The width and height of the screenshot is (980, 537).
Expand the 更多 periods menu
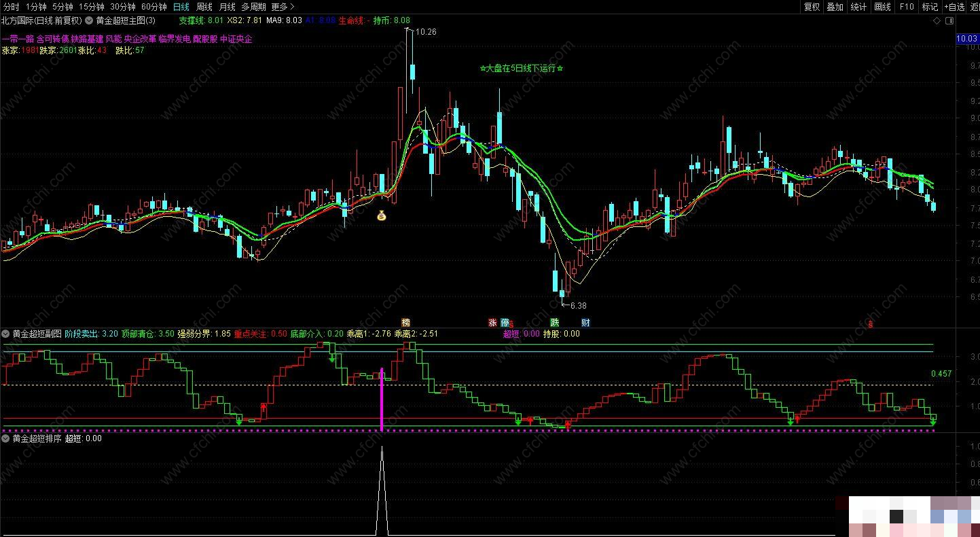[283, 7]
